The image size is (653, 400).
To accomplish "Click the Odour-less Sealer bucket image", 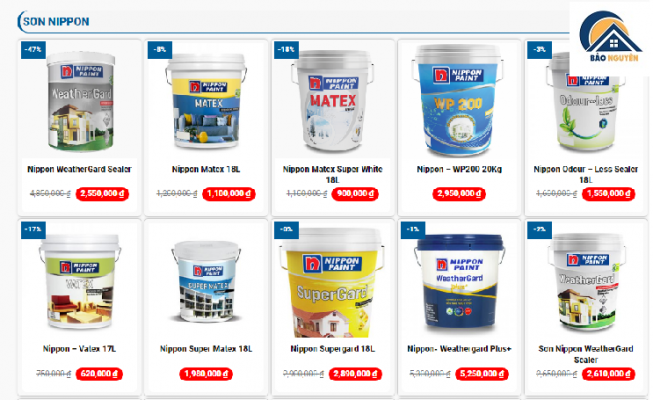I will click(586, 102).
